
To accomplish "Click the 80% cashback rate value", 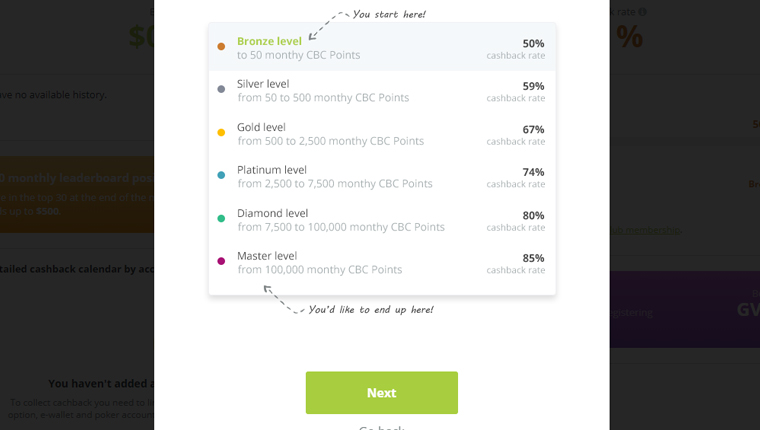I will pos(533,215).
